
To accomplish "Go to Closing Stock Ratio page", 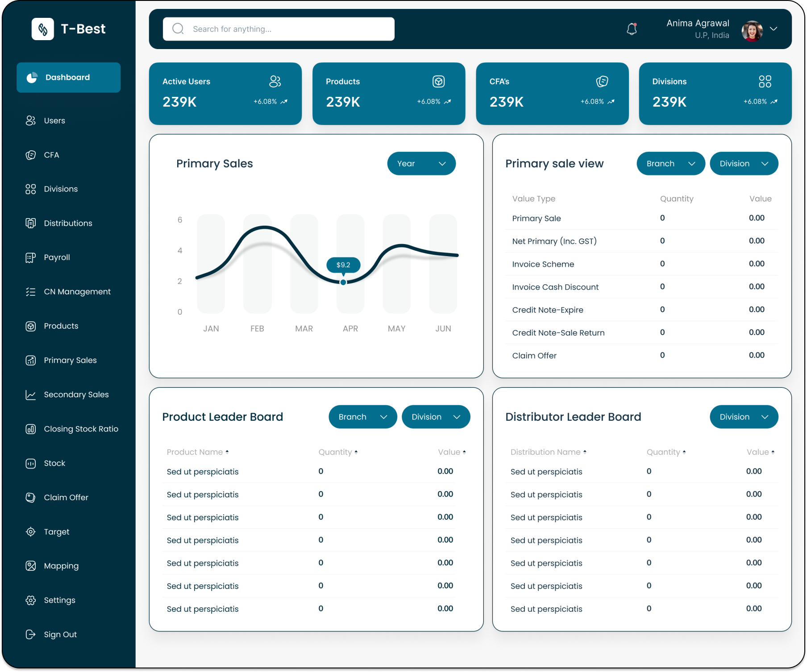I will click(81, 429).
